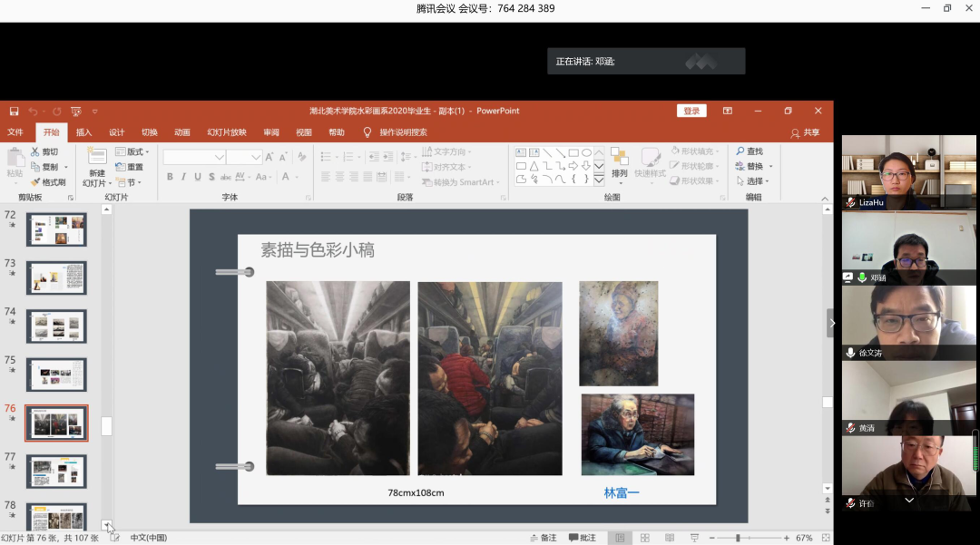This screenshot has width=980, height=545.
Task: Open the 替换 replace button
Action: 750,166
